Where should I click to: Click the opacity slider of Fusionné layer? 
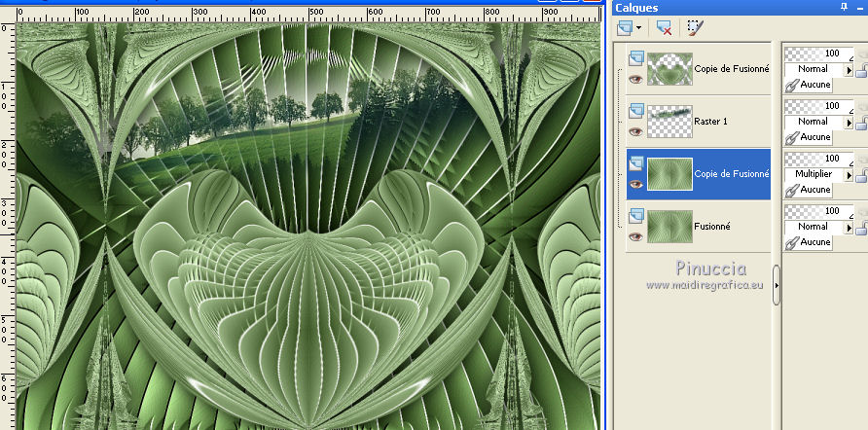[x=818, y=211]
